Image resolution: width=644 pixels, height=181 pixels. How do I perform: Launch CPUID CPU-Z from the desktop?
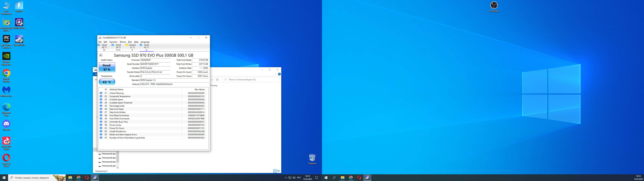pos(19,24)
